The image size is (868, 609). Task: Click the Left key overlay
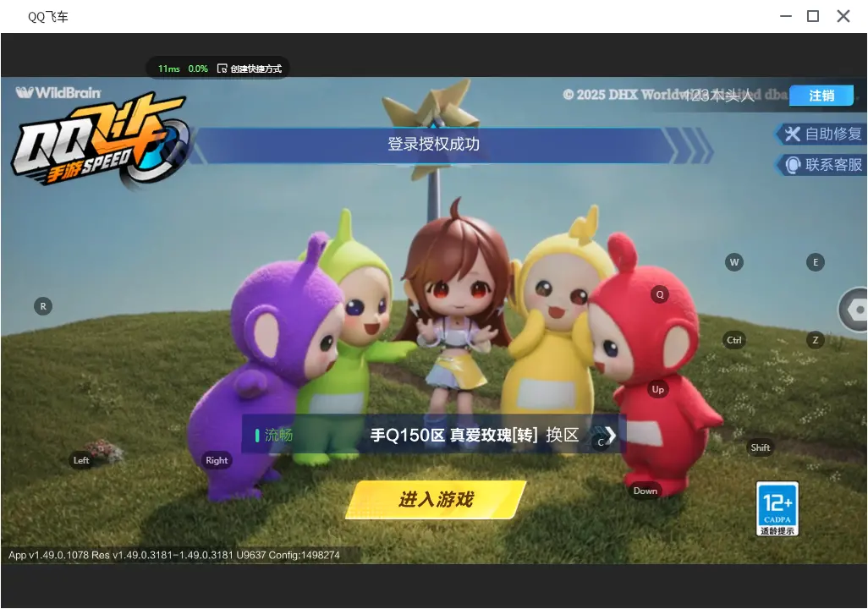click(x=81, y=460)
